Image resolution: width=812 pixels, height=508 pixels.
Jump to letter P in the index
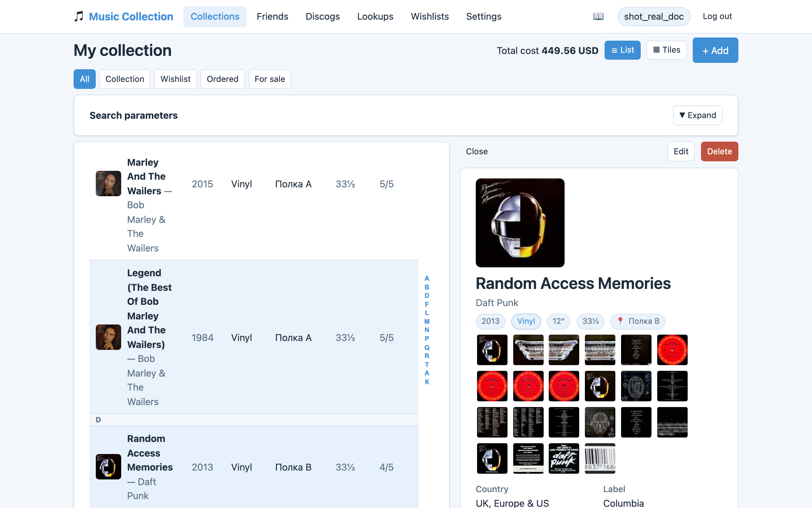[427, 339]
